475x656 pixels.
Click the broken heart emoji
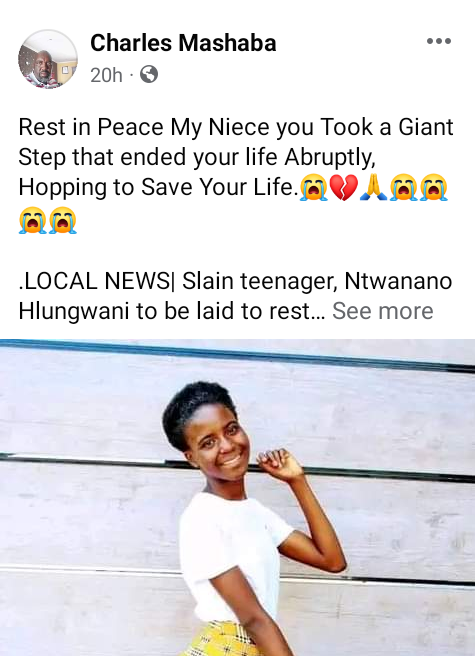(344, 187)
